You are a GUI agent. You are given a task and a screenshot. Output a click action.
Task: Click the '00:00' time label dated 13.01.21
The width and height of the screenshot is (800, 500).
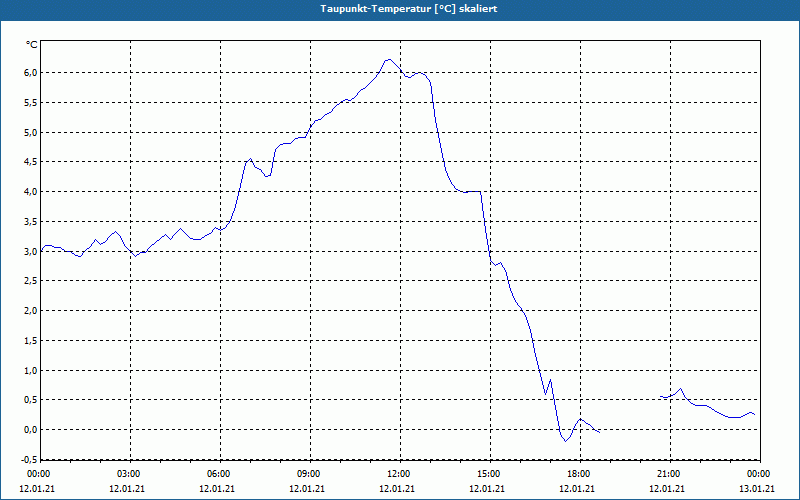coord(758,474)
